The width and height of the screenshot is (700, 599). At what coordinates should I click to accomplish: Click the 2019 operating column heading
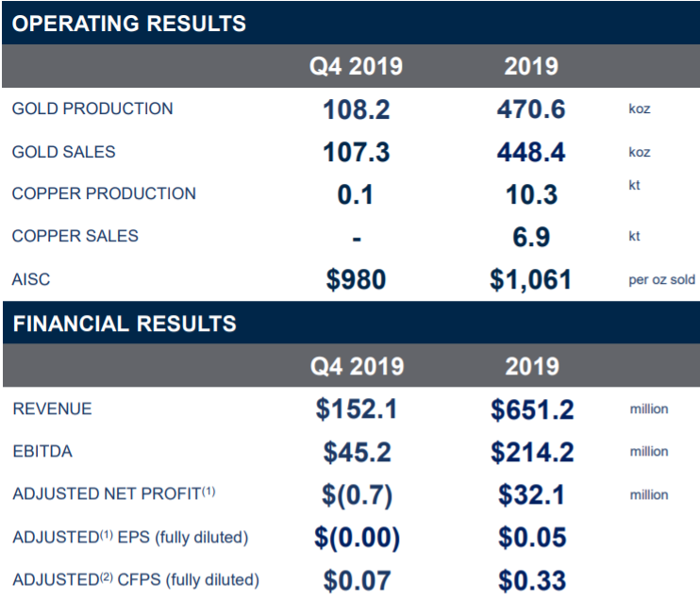[x=531, y=66]
